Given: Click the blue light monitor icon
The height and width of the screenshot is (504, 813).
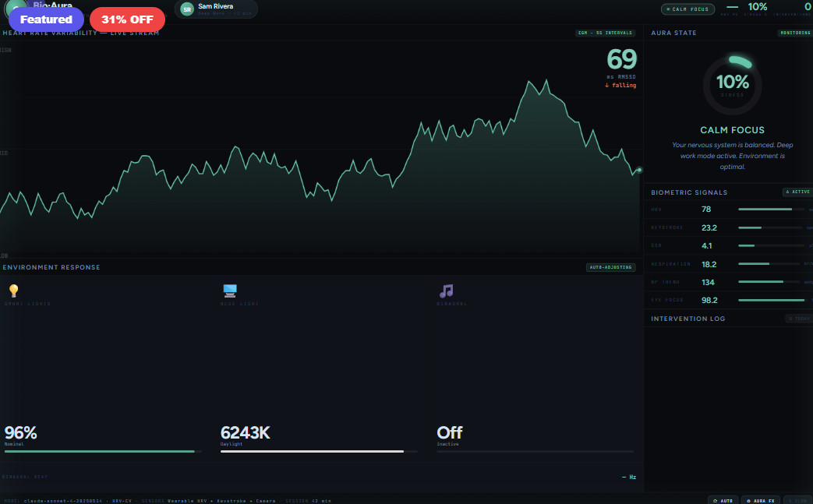Looking at the screenshot, I should 230,291.
